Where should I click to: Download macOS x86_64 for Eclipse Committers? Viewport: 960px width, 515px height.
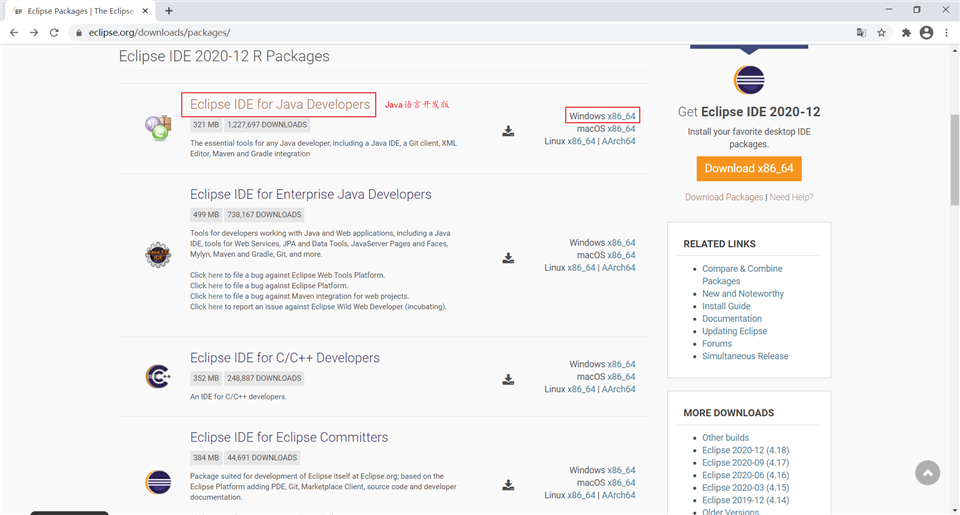click(x=621, y=483)
